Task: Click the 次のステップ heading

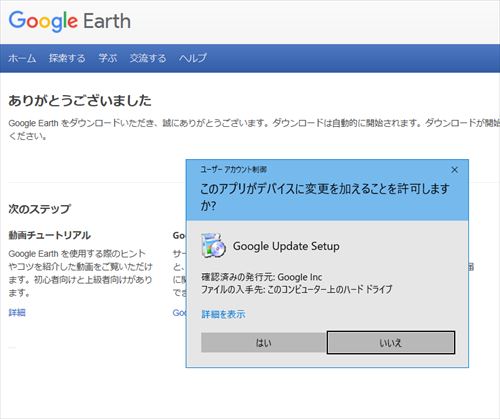Action: pos(39,209)
